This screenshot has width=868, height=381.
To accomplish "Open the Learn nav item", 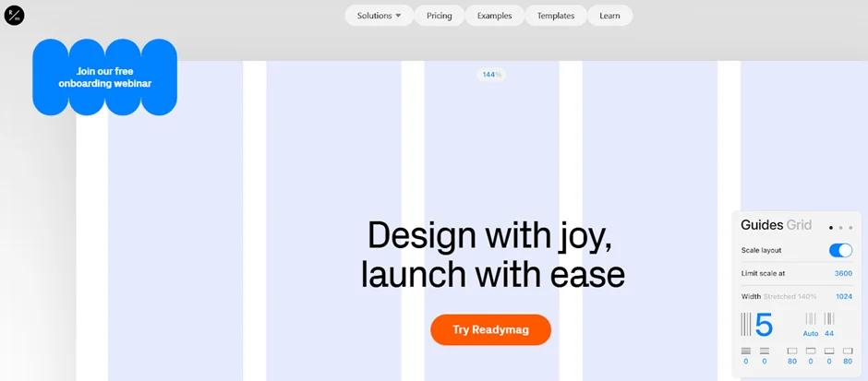I will click(609, 16).
